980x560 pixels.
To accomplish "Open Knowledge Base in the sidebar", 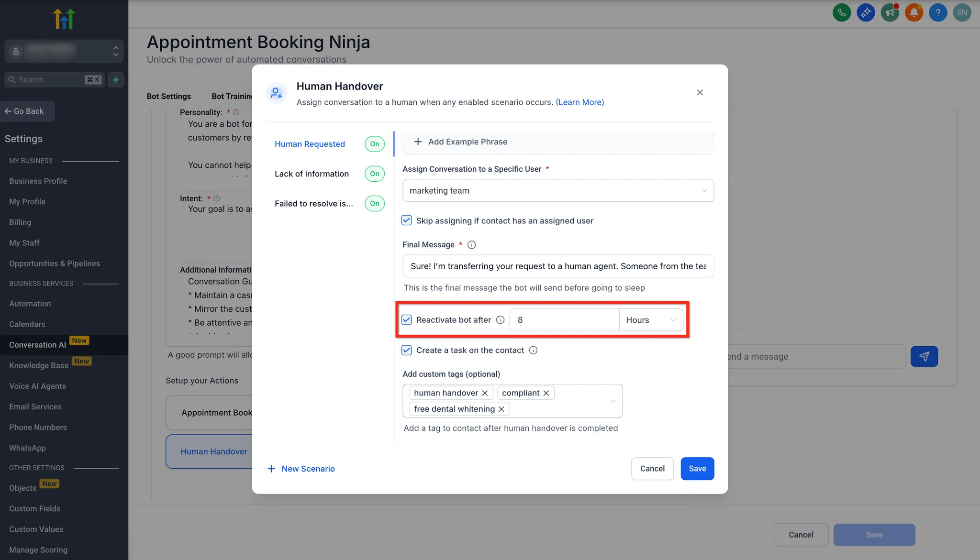I will click(39, 365).
